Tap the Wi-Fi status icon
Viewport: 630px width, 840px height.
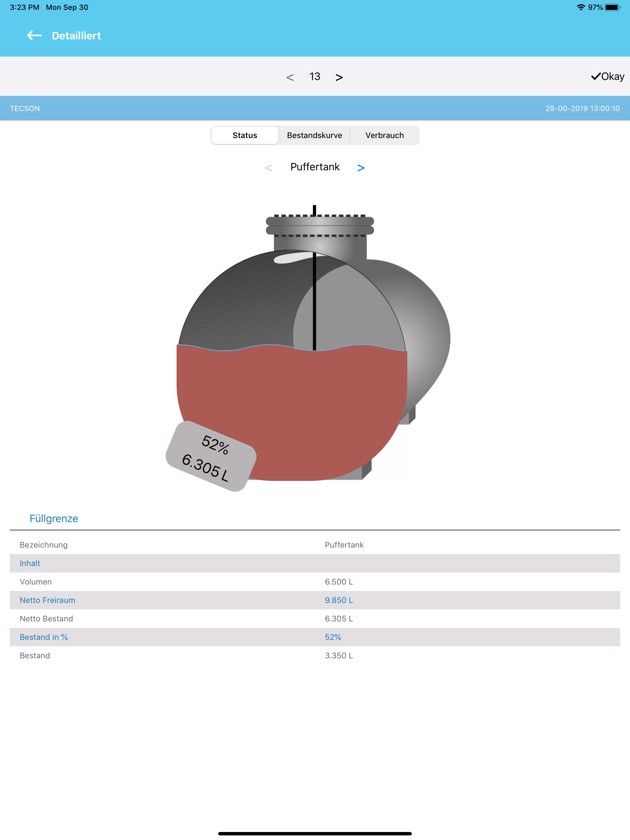tap(580, 7)
